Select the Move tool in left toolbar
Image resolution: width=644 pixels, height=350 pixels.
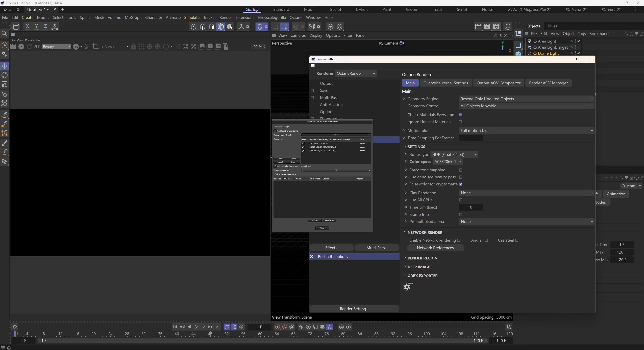[5, 66]
